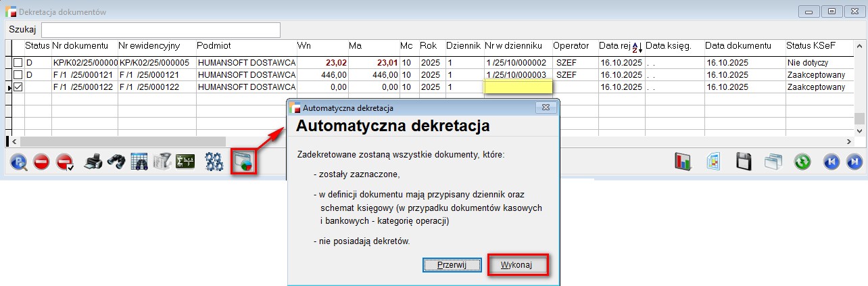The image size is (868, 286).
Task: Click the sigma sum calculation icon
Action: (x=185, y=162)
